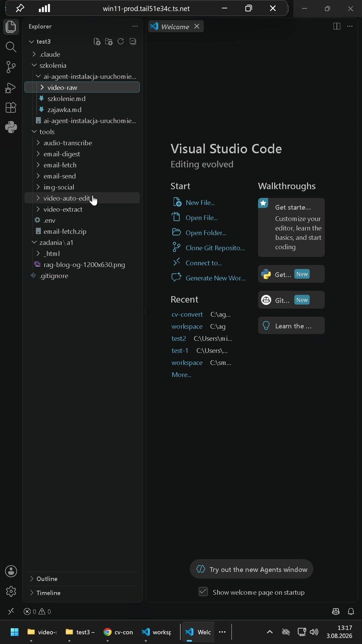Open the Manage gear menu
The width and height of the screenshot is (362, 644).
(x=11, y=591)
